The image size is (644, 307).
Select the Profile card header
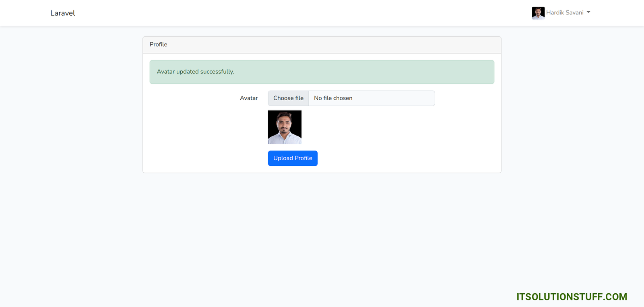pyautogui.click(x=322, y=45)
